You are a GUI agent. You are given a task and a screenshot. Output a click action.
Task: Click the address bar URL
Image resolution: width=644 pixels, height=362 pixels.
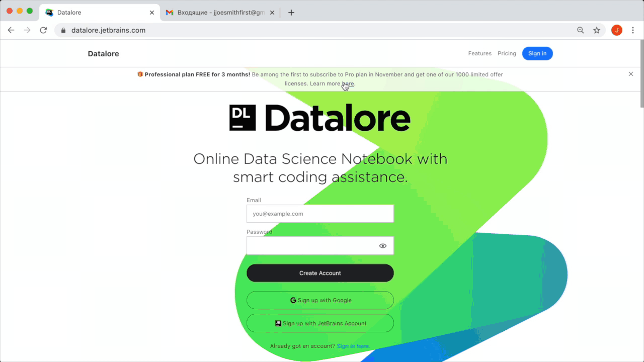[108, 30]
